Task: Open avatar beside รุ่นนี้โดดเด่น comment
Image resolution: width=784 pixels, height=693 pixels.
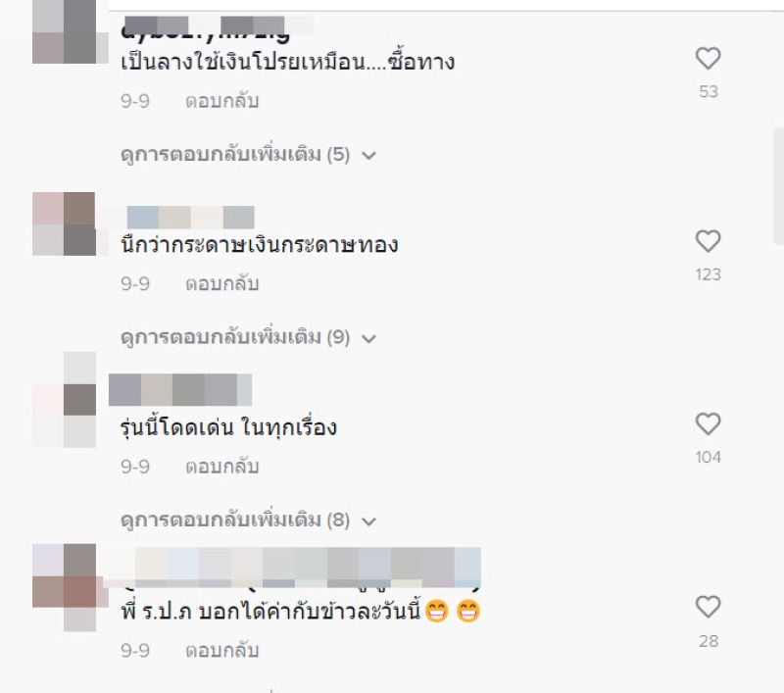Action: [x=65, y=400]
